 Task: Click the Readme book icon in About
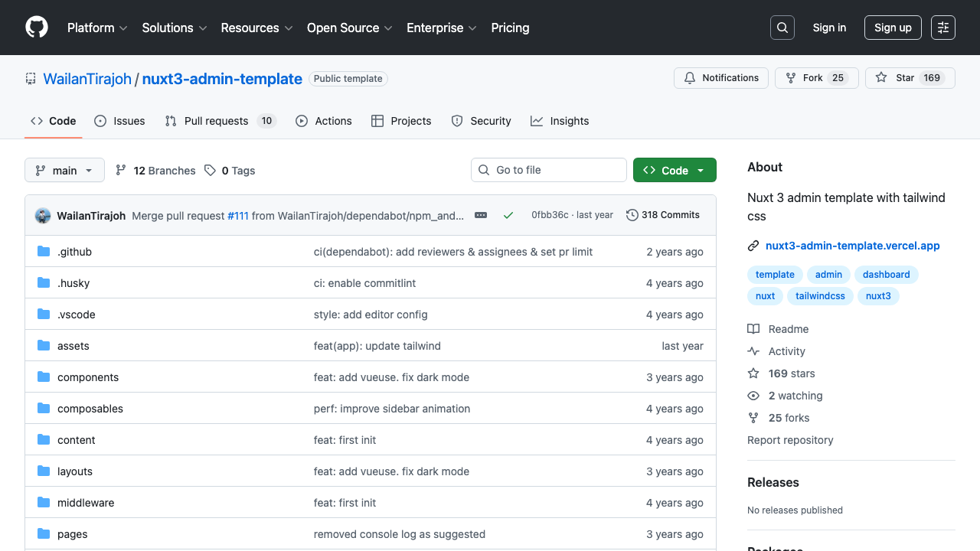(753, 328)
